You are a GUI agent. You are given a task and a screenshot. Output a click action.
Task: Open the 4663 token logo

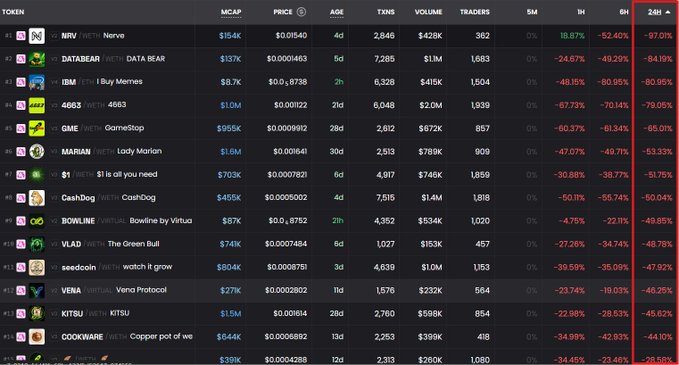37,105
